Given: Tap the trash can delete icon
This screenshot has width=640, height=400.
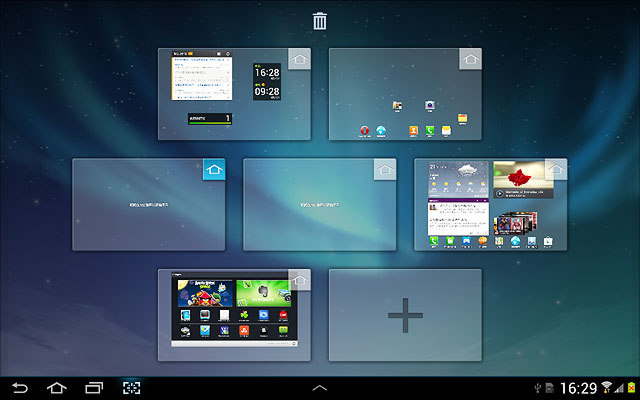Looking at the screenshot, I should (320, 21).
